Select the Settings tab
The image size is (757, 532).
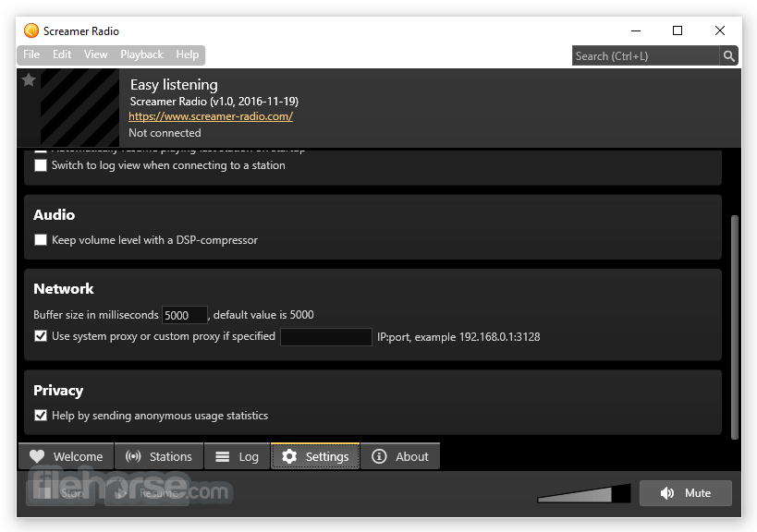point(315,456)
